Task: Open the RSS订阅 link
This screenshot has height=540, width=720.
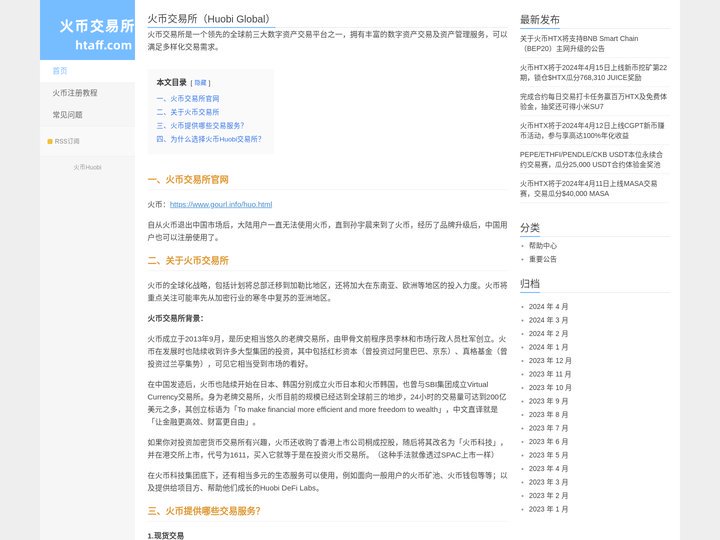Action: click(x=67, y=141)
